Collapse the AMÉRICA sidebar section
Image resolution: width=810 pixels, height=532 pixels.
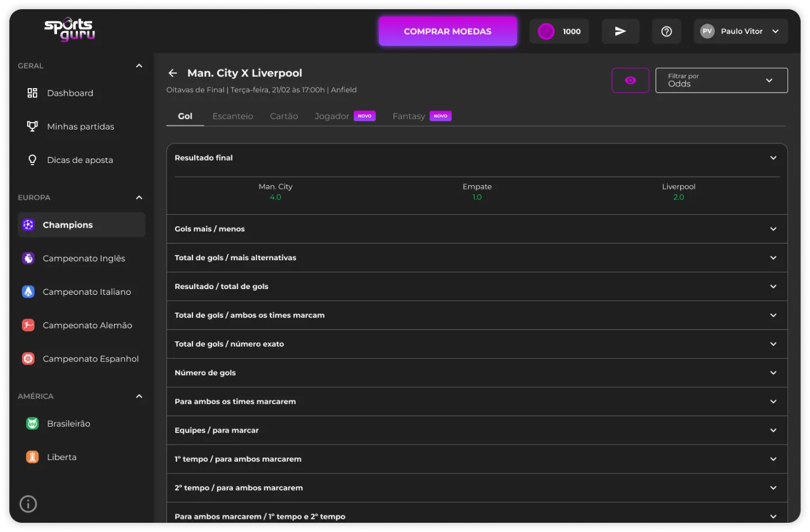pos(139,396)
